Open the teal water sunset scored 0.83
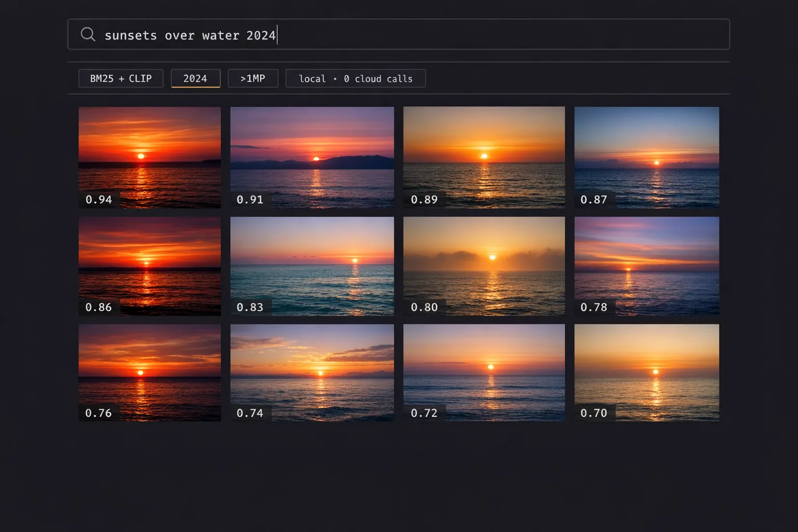 312,266
